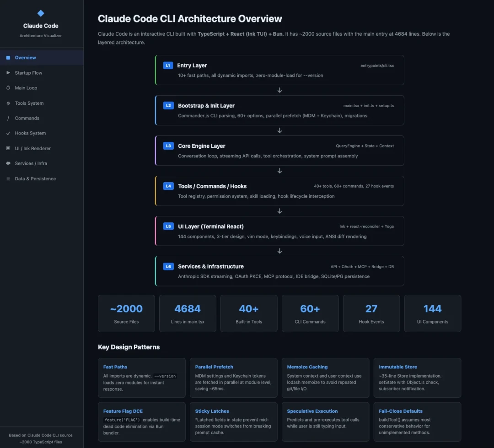Click the 40+ tools, 60+ commands label

[x=354, y=186]
